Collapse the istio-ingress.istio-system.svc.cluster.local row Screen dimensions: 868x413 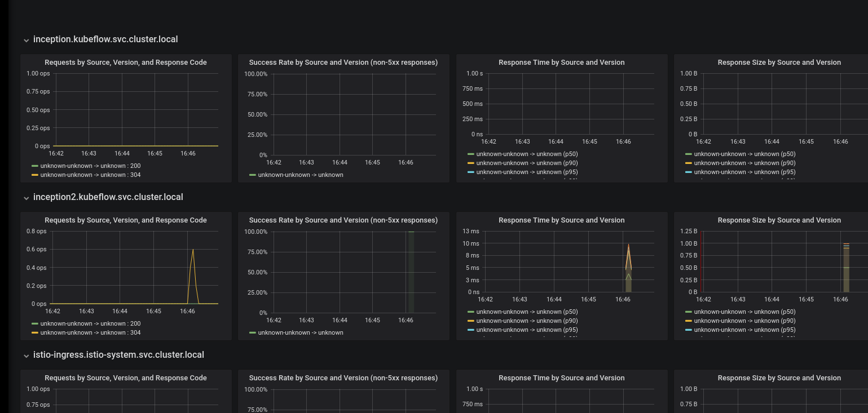tap(27, 356)
